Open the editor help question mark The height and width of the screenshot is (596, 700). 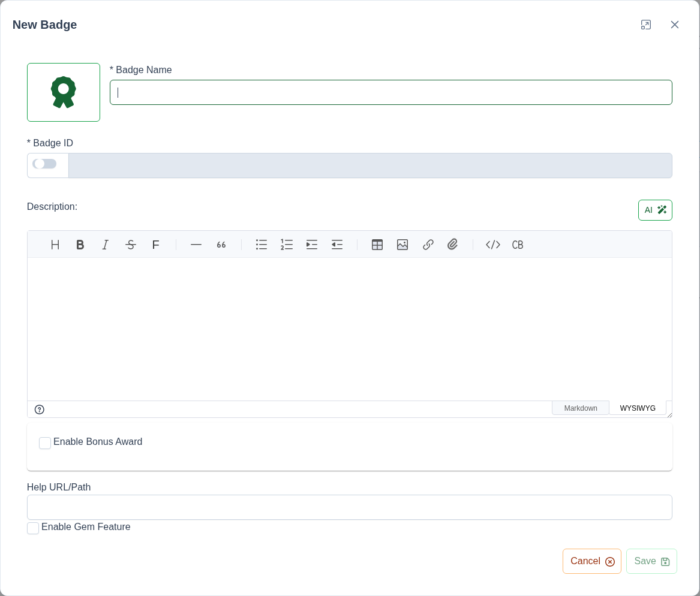[x=39, y=410]
